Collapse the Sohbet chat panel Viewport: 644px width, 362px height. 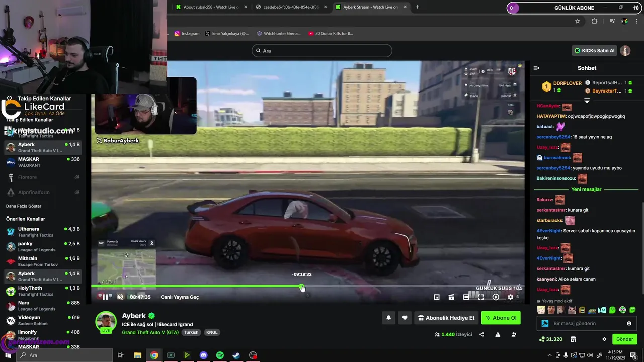pos(536,68)
